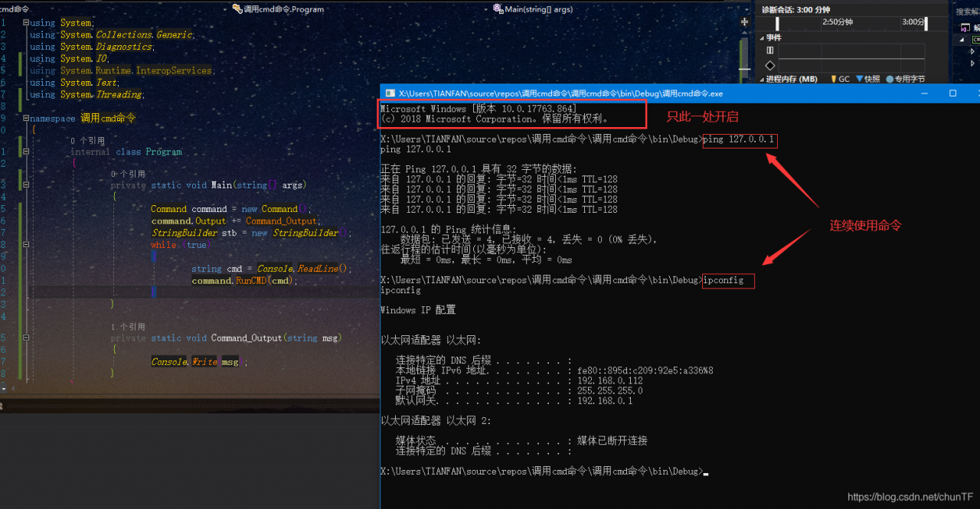
Task: Click the last console prompt line with cursor
Action: click(x=544, y=471)
